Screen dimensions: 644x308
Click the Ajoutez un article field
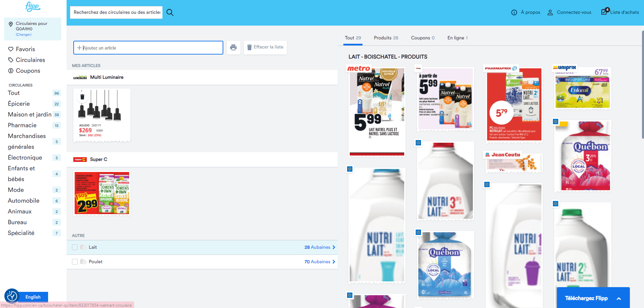click(x=148, y=48)
